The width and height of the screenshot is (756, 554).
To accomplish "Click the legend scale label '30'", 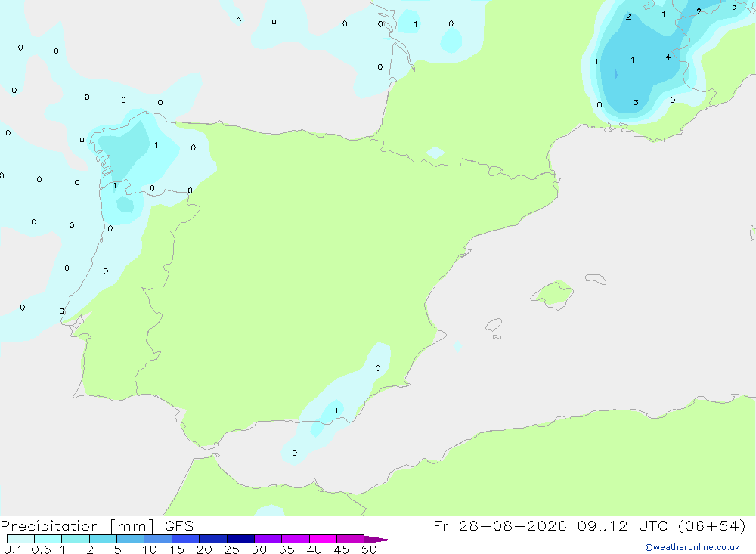I will pos(259,549).
